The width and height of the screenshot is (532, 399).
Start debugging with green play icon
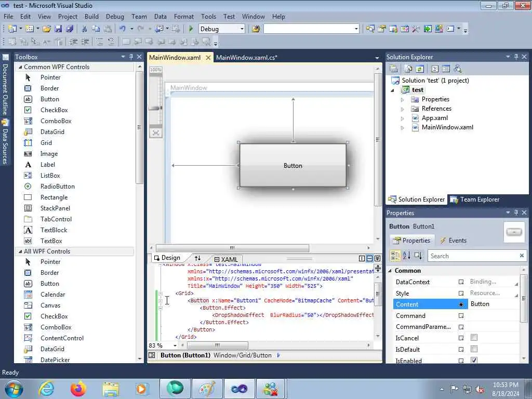[191, 29]
